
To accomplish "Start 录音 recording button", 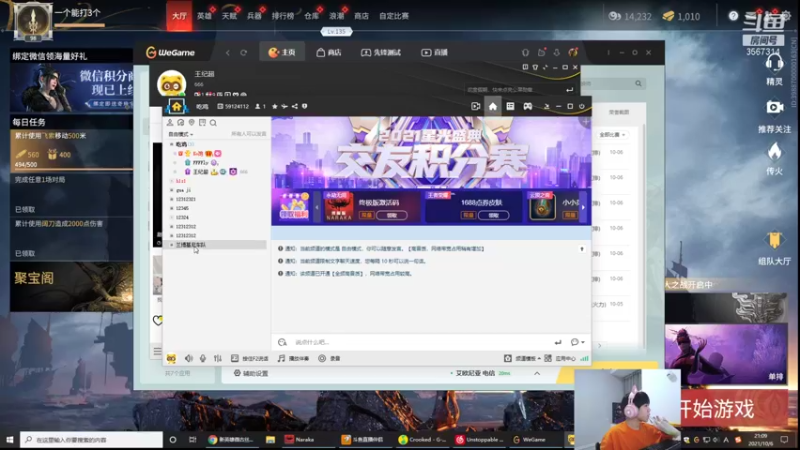I will click(x=329, y=358).
